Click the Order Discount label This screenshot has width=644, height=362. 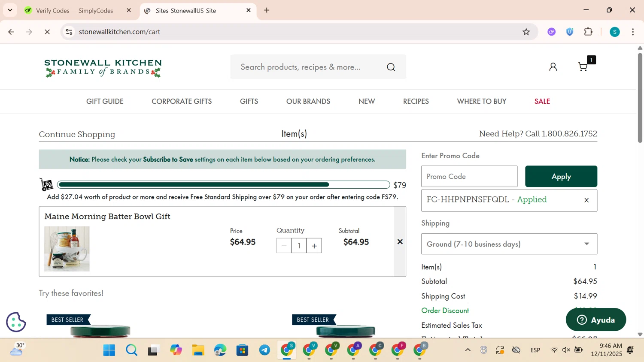tap(445, 311)
